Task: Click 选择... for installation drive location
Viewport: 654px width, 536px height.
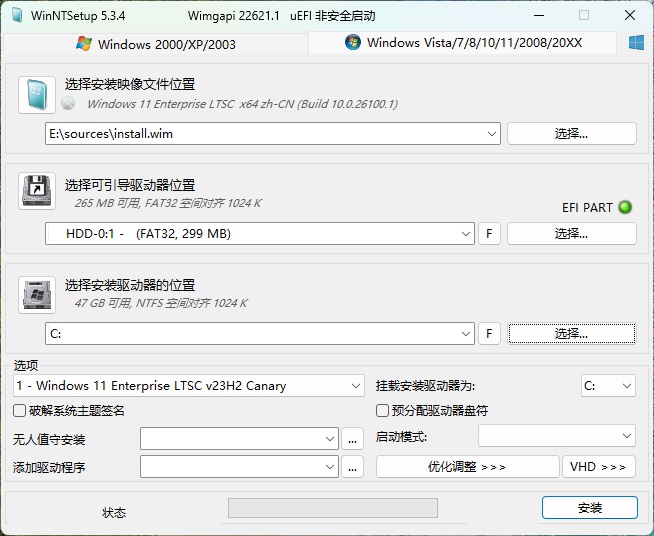Action: [571, 334]
